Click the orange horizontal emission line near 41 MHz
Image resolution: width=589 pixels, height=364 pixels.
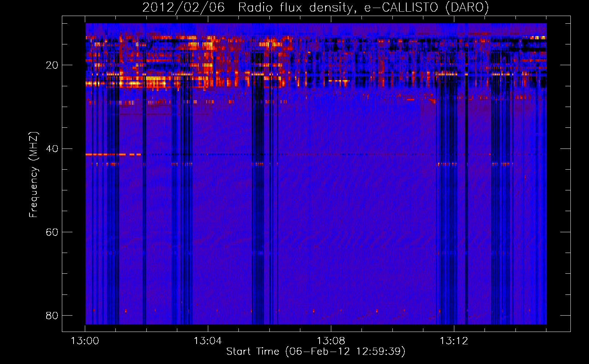[x=113, y=155]
